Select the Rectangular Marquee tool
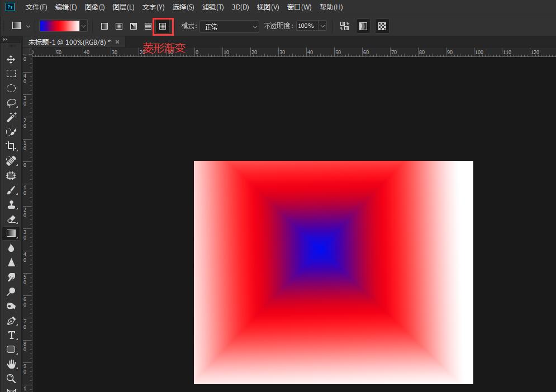This screenshot has width=556, height=392. pyautogui.click(x=11, y=74)
